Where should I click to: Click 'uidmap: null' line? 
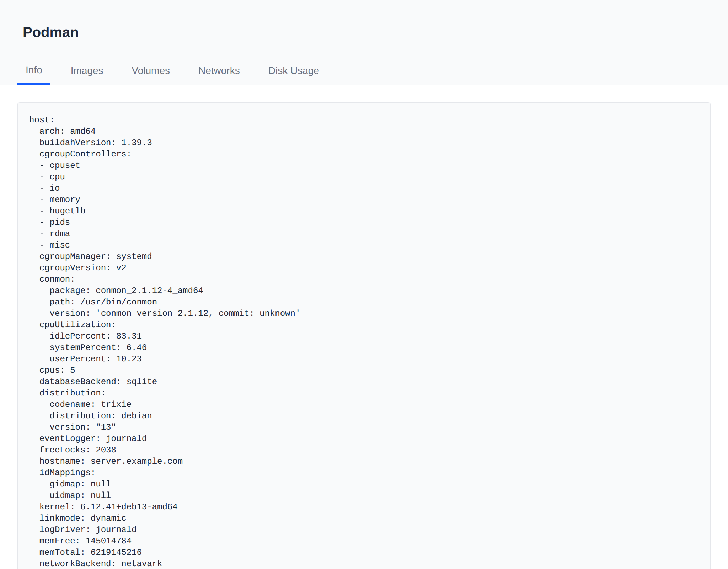pyautogui.click(x=80, y=495)
